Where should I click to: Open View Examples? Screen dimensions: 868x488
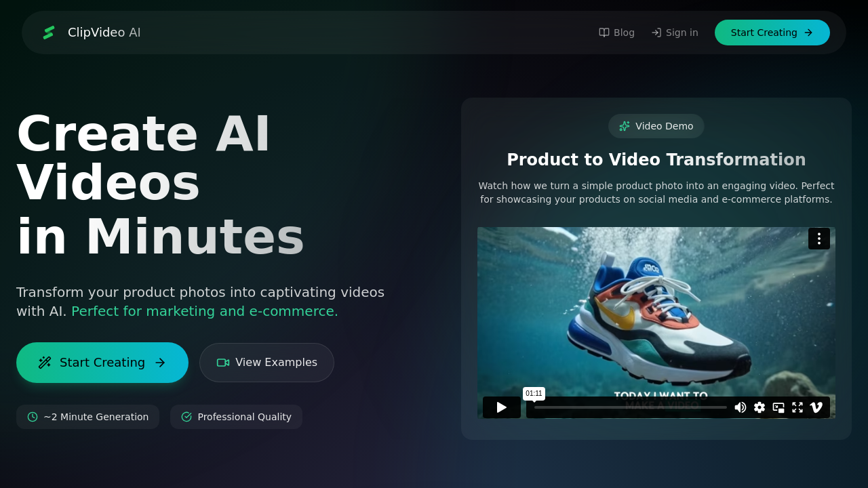coord(267,363)
